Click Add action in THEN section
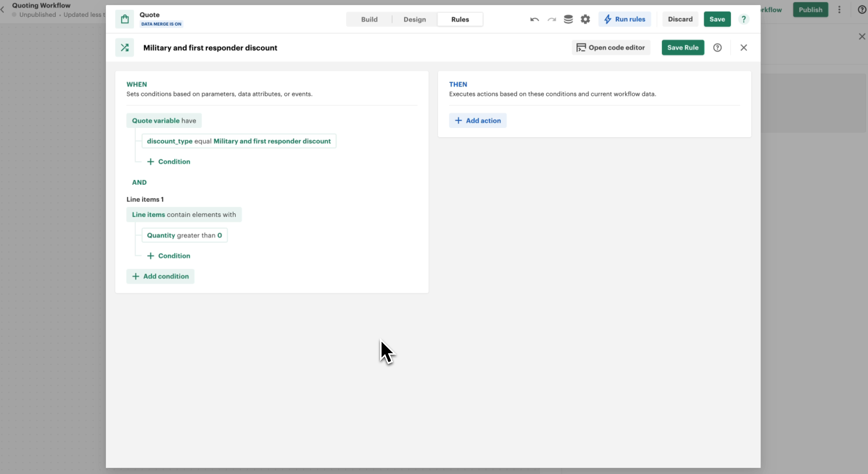Viewport: 868px width, 474px height. (478, 121)
